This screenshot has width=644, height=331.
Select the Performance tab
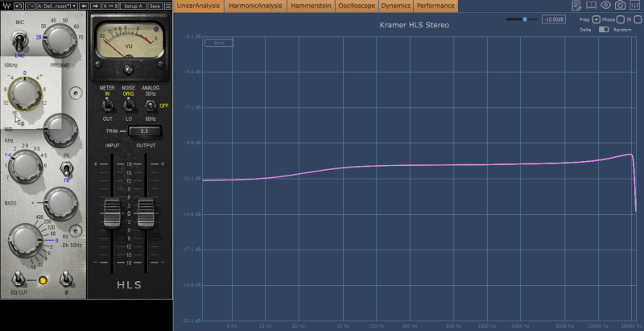(436, 6)
